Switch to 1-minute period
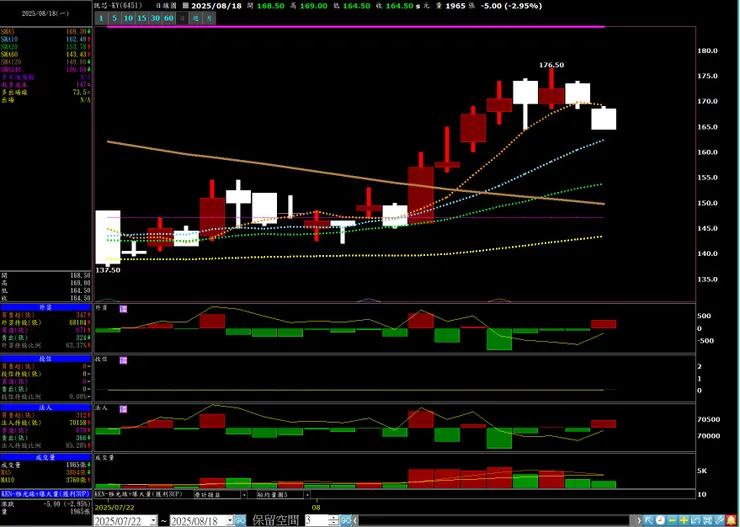 tap(101, 18)
